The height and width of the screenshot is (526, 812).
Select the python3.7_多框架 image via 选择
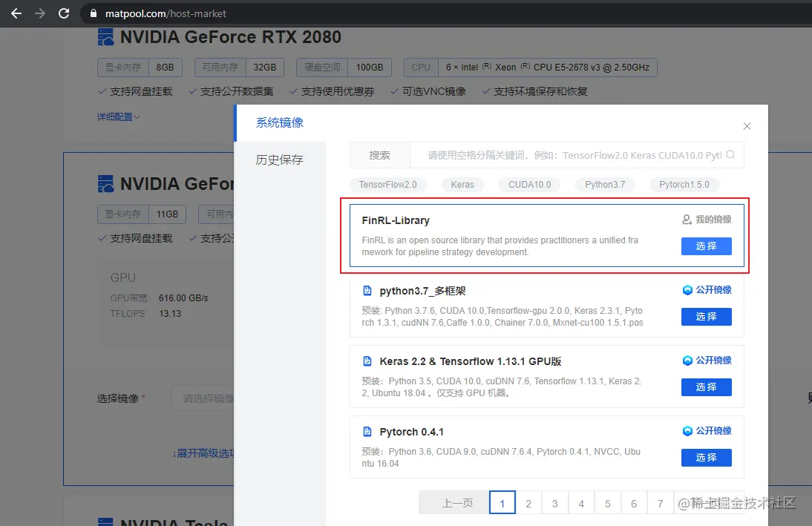[707, 317]
